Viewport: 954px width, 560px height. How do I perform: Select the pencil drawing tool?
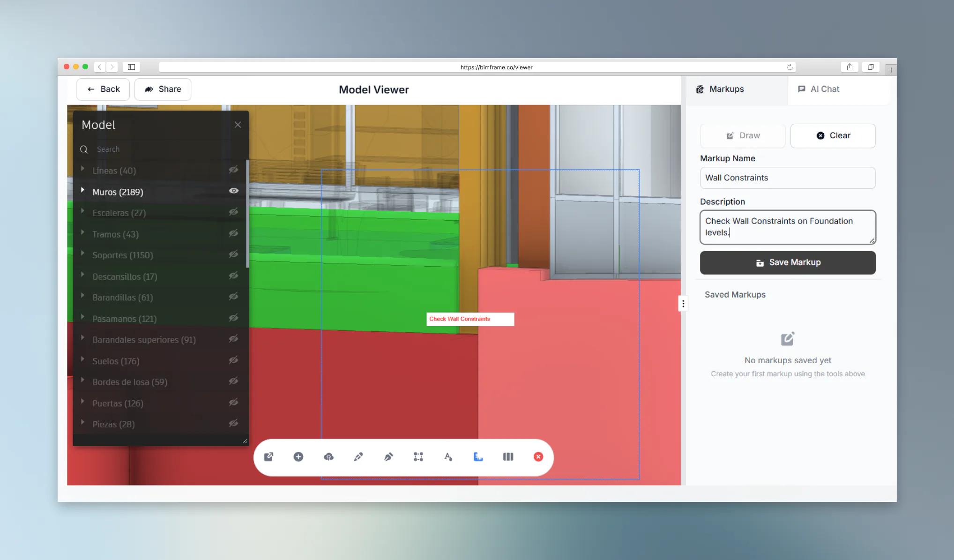point(358,457)
